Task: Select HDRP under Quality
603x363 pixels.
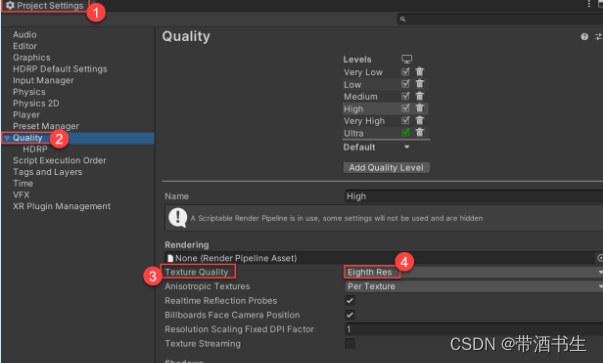Action: click(x=35, y=149)
